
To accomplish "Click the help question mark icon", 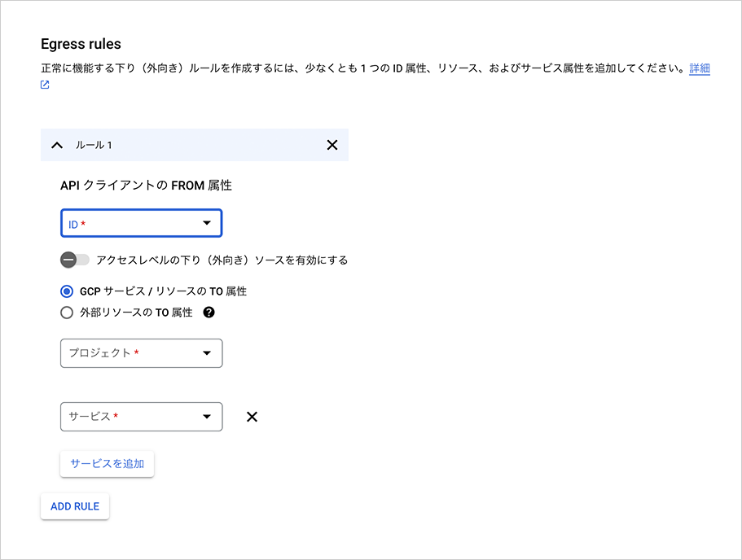I will pyautogui.click(x=209, y=312).
